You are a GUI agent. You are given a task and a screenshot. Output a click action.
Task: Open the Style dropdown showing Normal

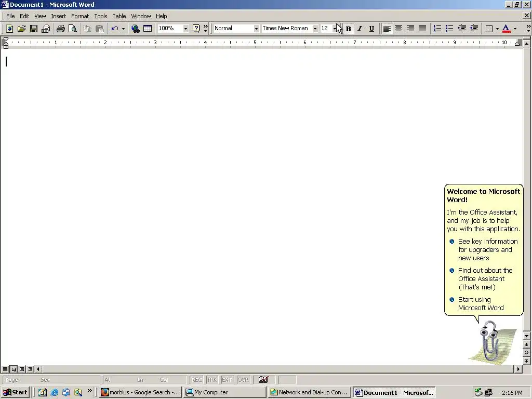point(256,29)
